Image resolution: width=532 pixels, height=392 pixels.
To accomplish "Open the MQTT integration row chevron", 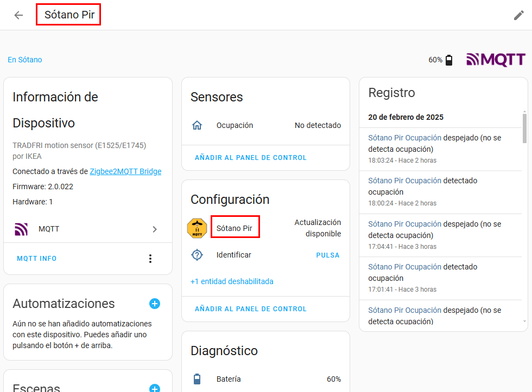I will tap(155, 229).
